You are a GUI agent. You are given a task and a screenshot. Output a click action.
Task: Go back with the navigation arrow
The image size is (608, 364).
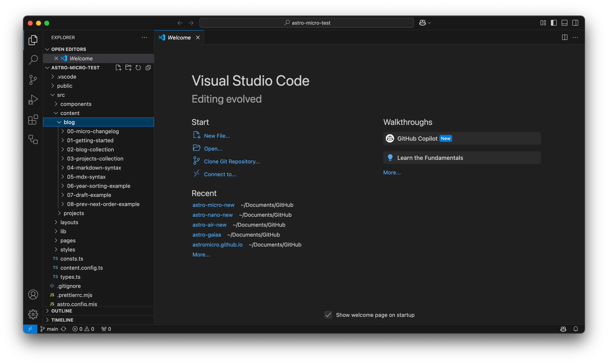click(x=180, y=23)
